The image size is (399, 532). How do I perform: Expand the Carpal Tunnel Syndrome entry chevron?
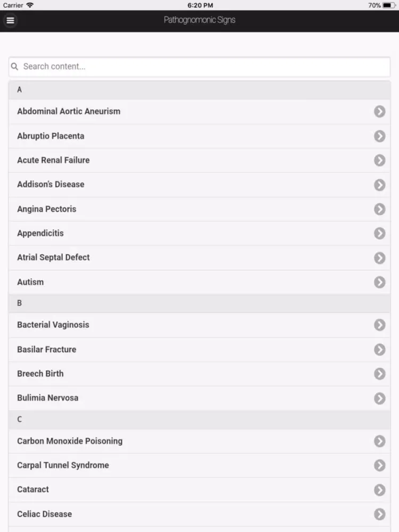point(379,465)
